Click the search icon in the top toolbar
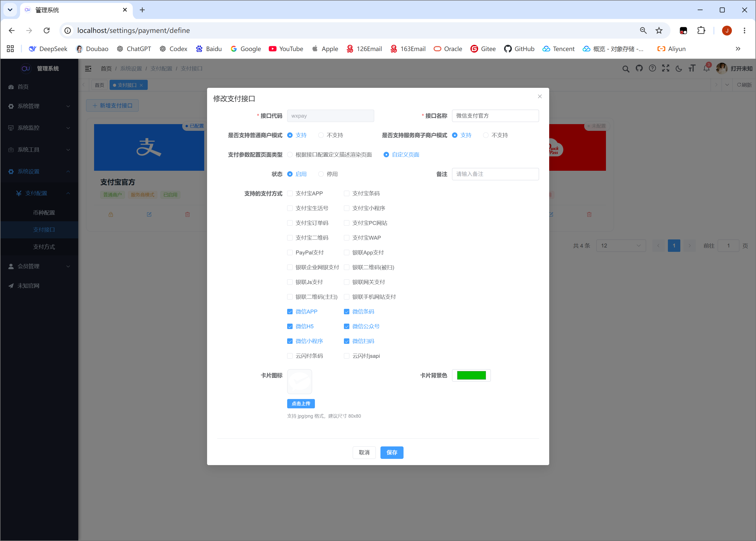756x541 pixels. click(x=626, y=69)
